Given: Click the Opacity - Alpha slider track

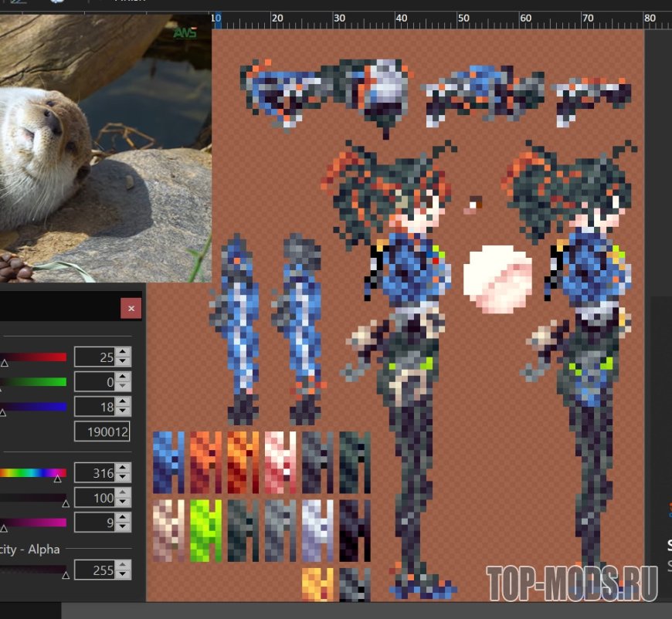Looking at the screenshot, I should click(34, 570).
